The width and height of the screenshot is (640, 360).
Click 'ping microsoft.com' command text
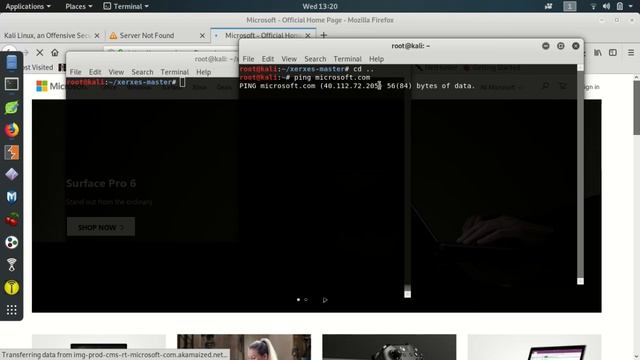click(332, 78)
